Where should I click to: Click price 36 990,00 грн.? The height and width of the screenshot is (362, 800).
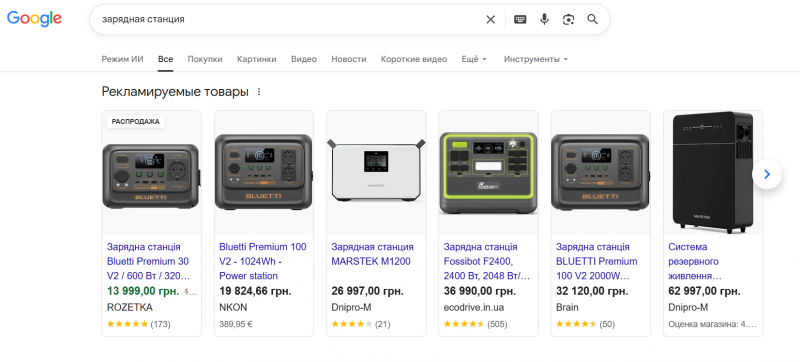[x=480, y=291]
